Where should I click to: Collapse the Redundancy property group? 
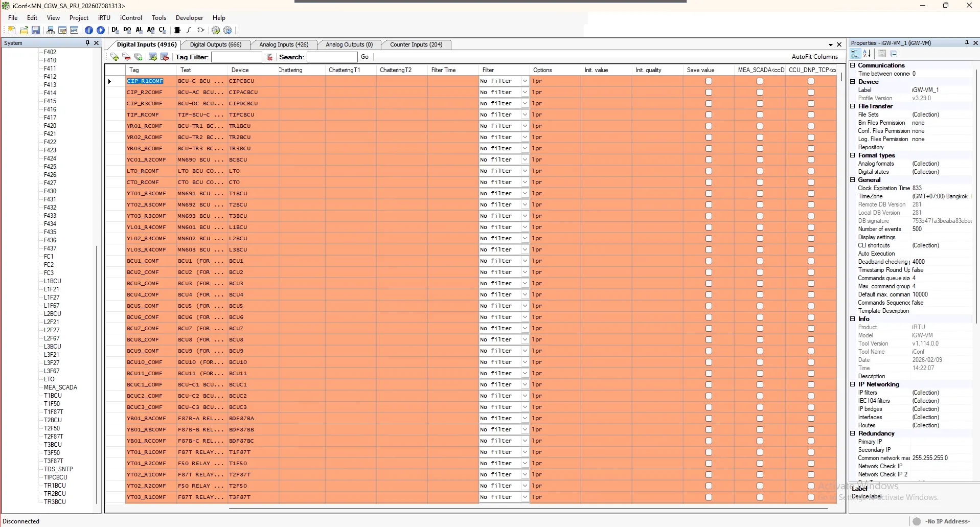pos(852,433)
